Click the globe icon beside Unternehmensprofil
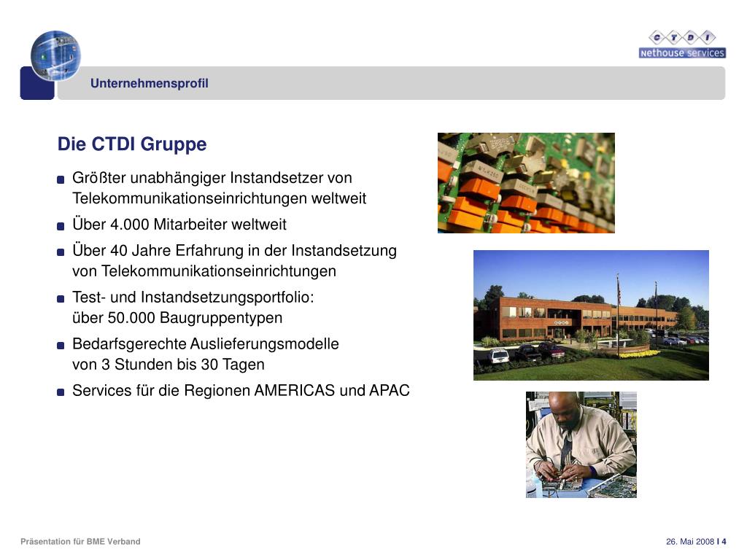747x560 pixels. 55,55
